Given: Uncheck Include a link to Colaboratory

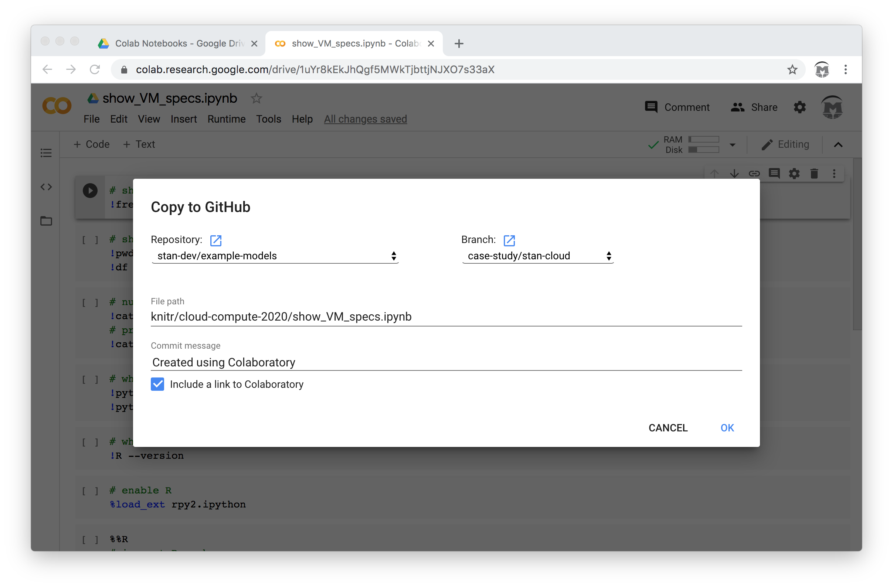Looking at the screenshot, I should pyautogui.click(x=157, y=384).
